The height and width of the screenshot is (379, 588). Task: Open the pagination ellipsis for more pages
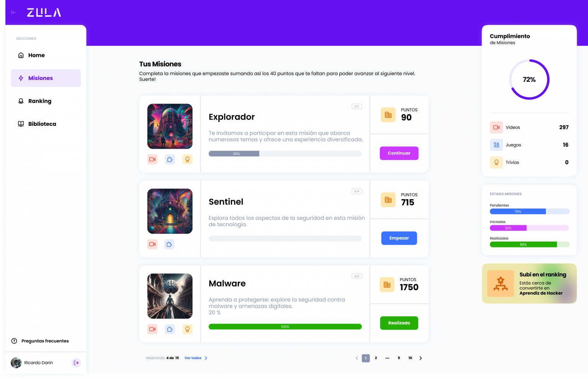(387, 358)
